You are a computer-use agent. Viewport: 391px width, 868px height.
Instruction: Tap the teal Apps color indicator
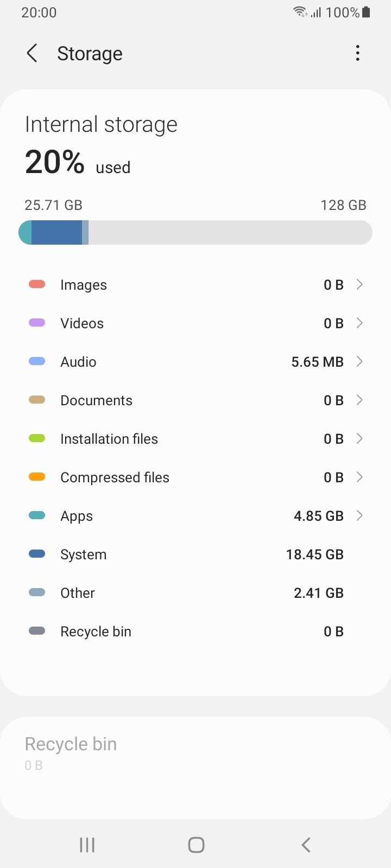37,515
